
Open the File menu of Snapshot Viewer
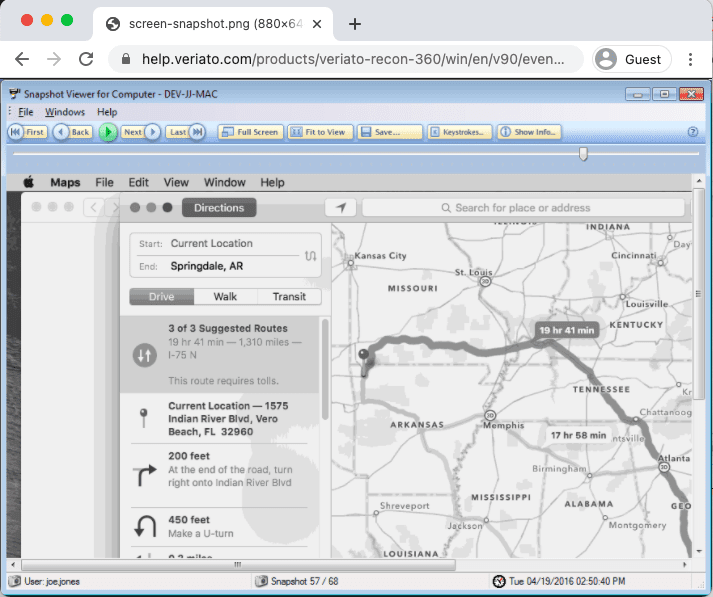(x=25, y=112)
